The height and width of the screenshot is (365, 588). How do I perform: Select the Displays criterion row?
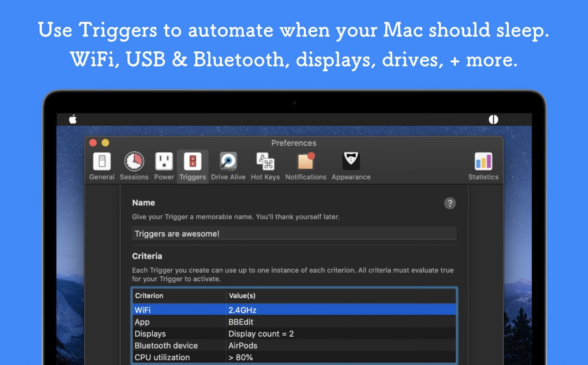click(x=294, y=334)
